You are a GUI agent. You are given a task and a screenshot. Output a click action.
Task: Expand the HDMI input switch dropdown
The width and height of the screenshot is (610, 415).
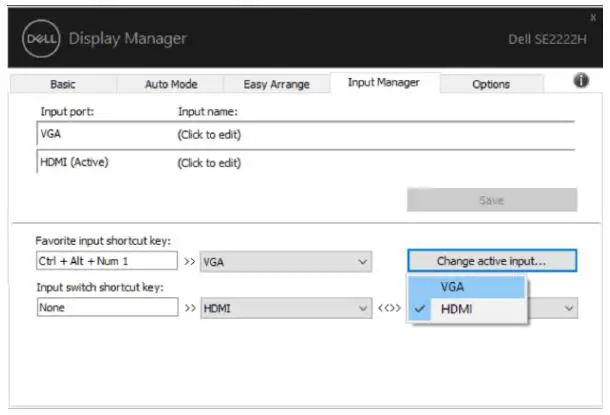click(x=286, y=308)
